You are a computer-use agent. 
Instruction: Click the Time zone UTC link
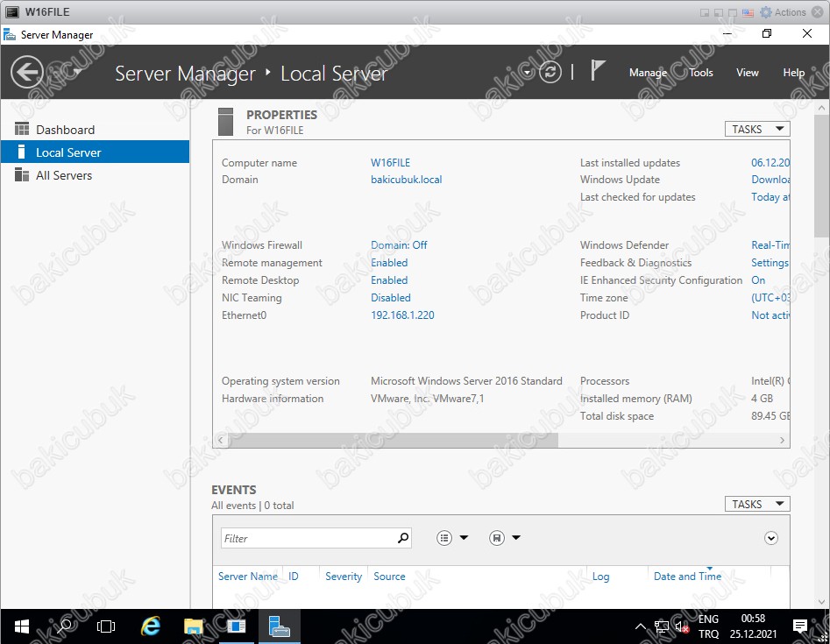[770, 297]
